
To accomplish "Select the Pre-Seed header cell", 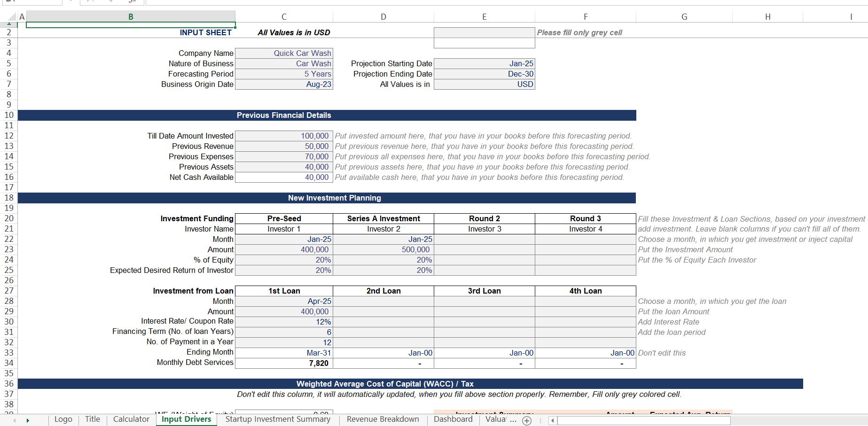I will 284,218.
